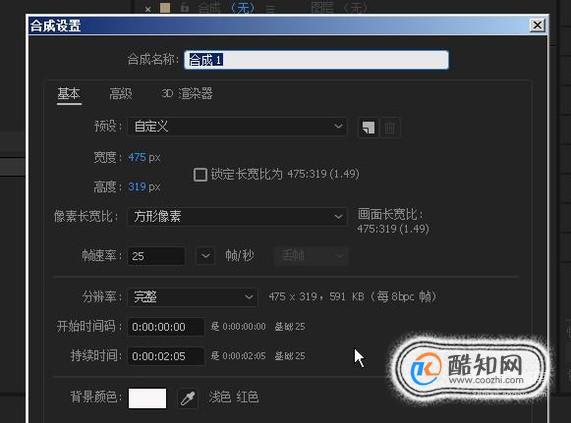Expand the frame rate preset arrow
571x423 pixels.
[206, 256]
